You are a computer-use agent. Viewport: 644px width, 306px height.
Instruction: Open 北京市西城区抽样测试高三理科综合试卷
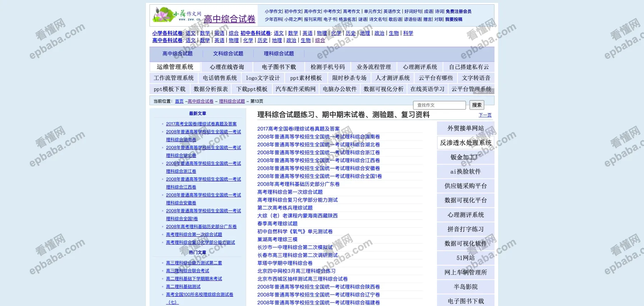303,279
